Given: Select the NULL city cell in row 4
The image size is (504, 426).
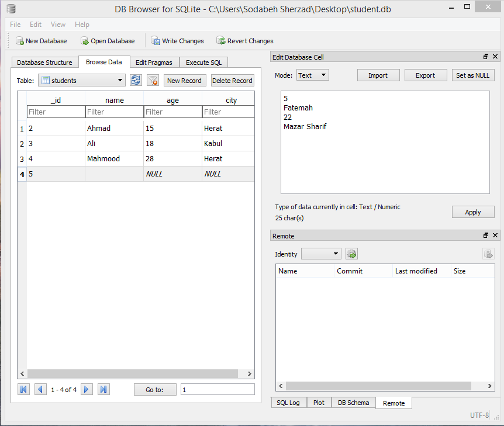Looking at the screenshot, I should tap(228, 174).
